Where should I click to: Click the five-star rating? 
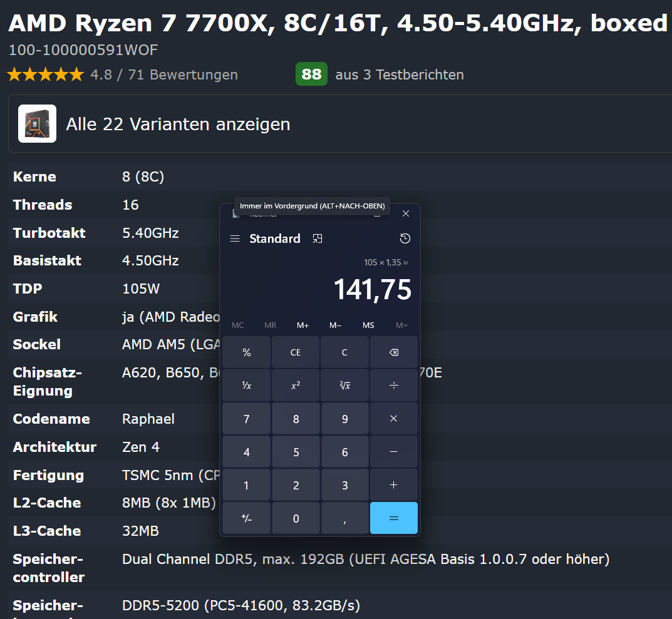[x=46, y=74]
